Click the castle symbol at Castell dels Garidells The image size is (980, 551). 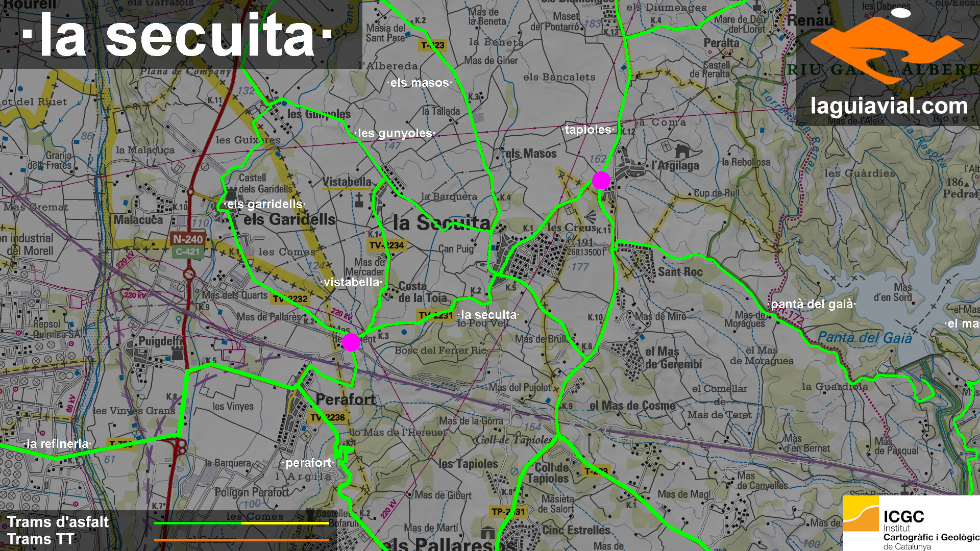pyautogui.click(x=232, y=193)
